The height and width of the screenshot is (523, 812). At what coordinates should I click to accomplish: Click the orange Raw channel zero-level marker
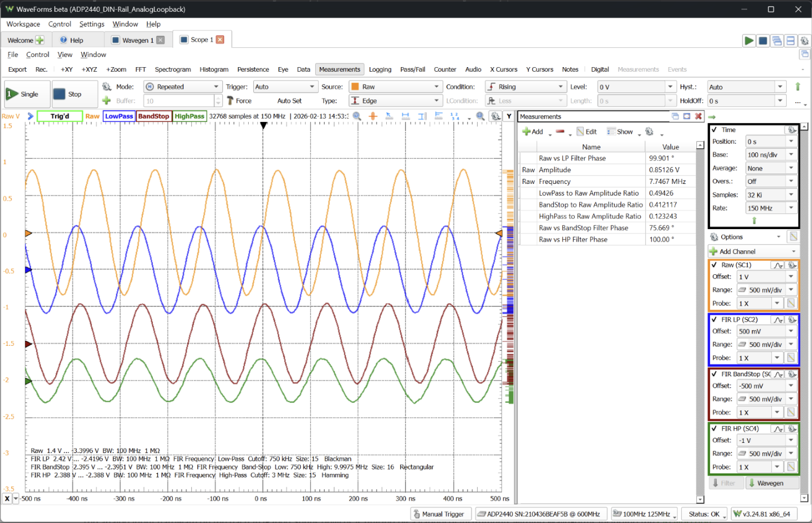(x=29, y=233)
